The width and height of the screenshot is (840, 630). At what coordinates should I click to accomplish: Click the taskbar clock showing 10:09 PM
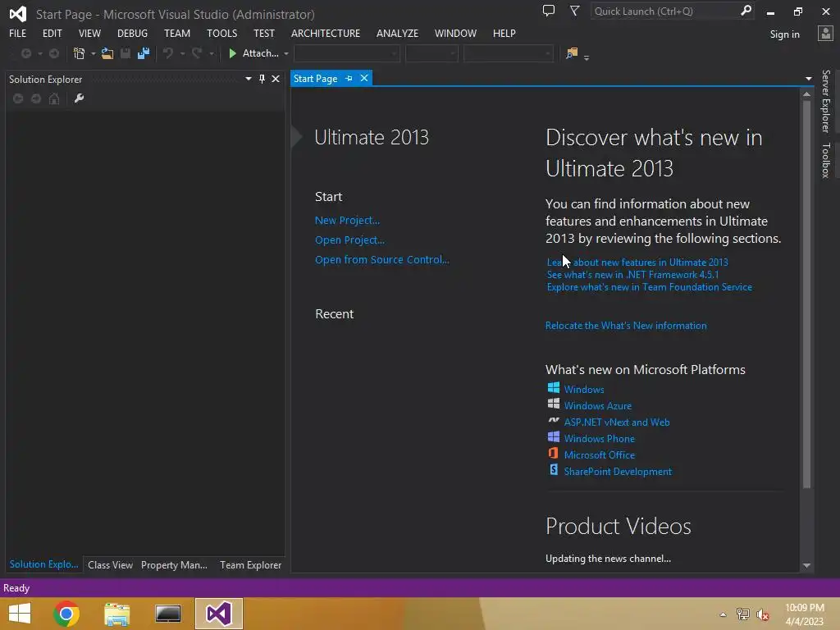click(804, 608)
